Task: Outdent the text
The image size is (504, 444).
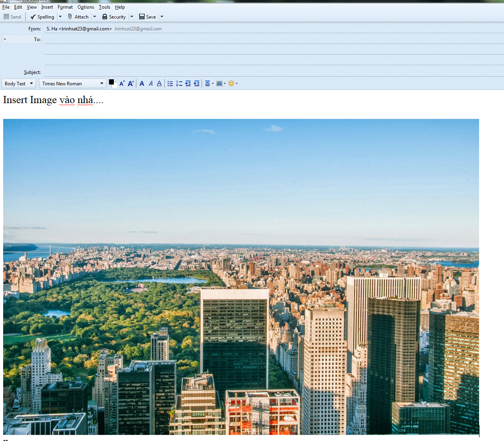Action: pyautogui.click(x=188, y=83)
